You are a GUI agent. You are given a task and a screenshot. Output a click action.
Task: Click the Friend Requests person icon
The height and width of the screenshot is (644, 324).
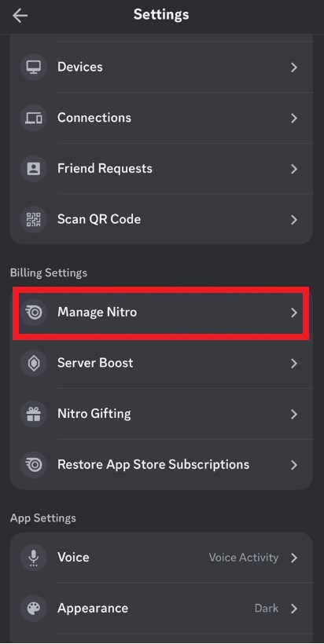coord(33,169)
